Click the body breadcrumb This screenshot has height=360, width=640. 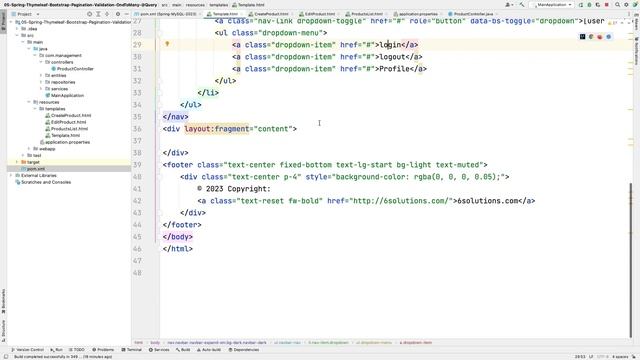[155, 343]
